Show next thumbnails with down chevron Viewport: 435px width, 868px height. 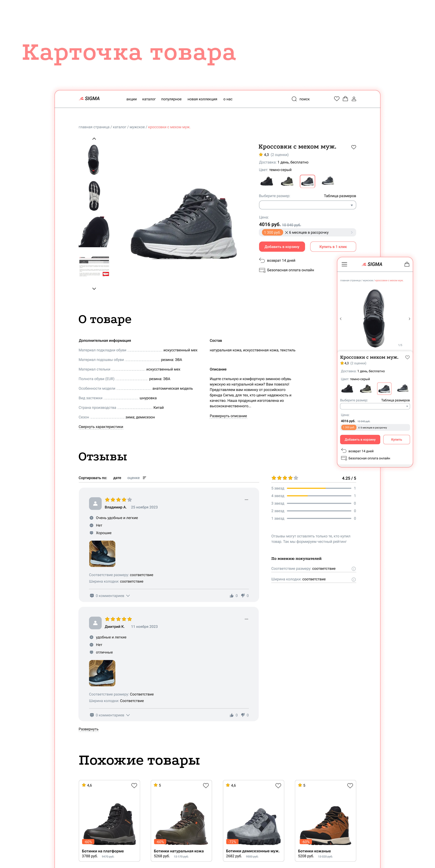click(x=94, y=289)
